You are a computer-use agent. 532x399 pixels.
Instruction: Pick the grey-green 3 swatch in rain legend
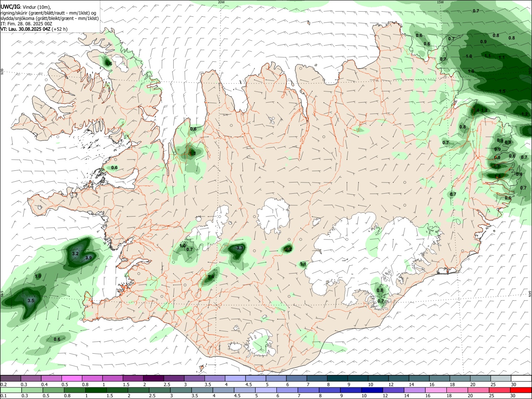click(181, 390)
